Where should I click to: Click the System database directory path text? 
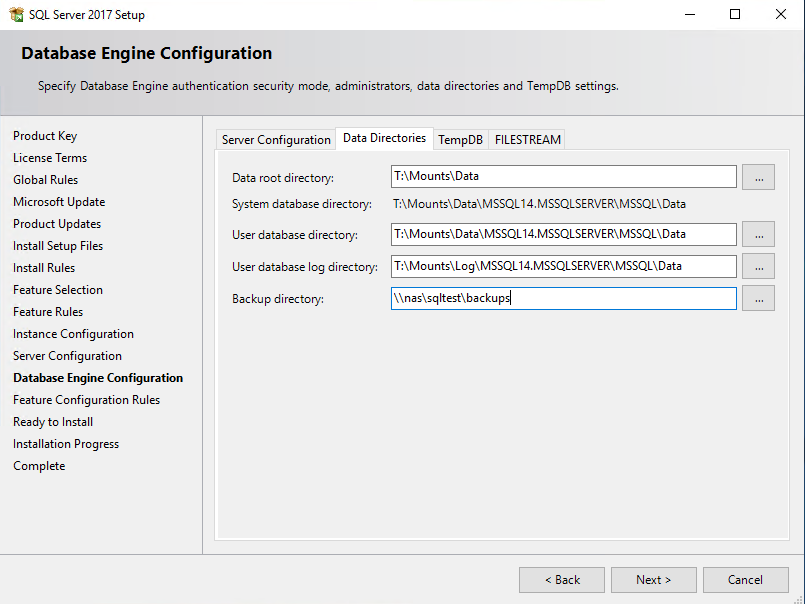click(539, 204)
